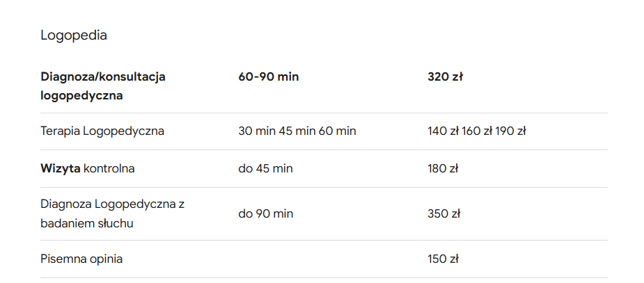Viewport: 644px width, 283px height.
Task: Click the 320 zł price
Action: point(445,76)
